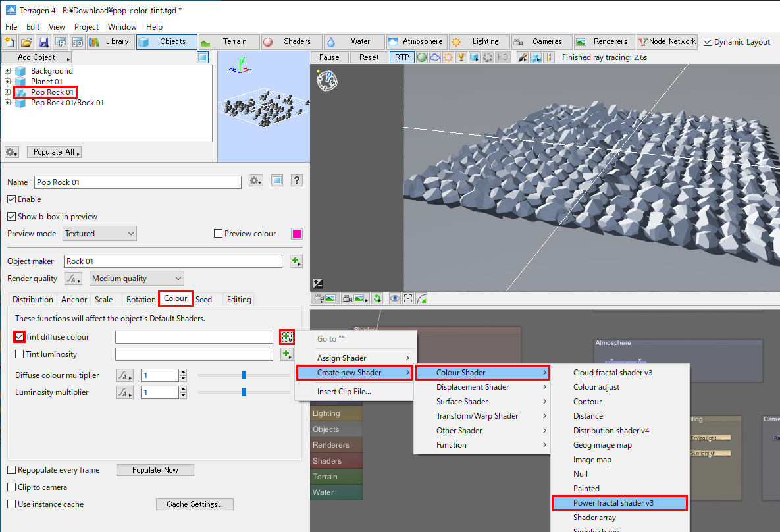Click the magenta Preview colour swatch
This screenshot has height=532, width=780.
pyautogui.click(x=297, y=234)
